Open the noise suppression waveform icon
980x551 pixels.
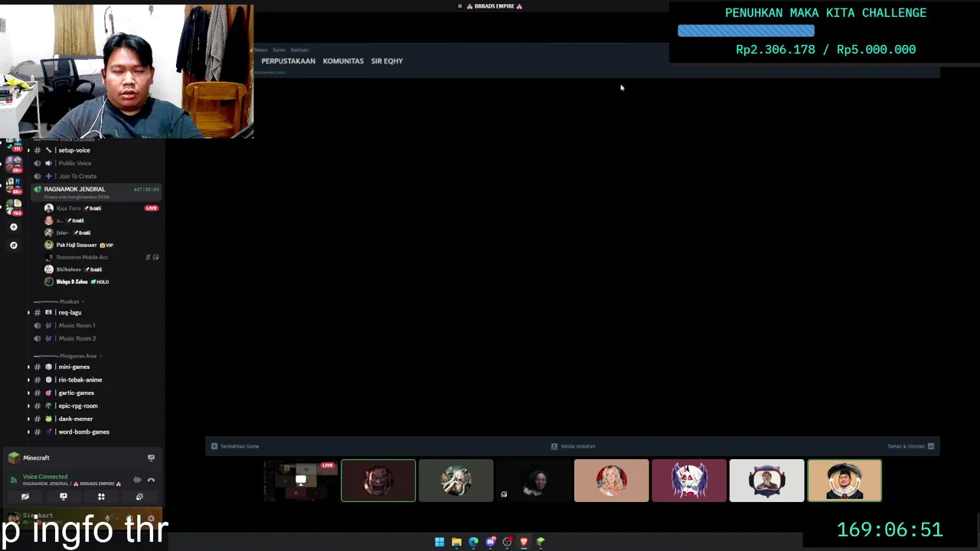tap(137, 480)
